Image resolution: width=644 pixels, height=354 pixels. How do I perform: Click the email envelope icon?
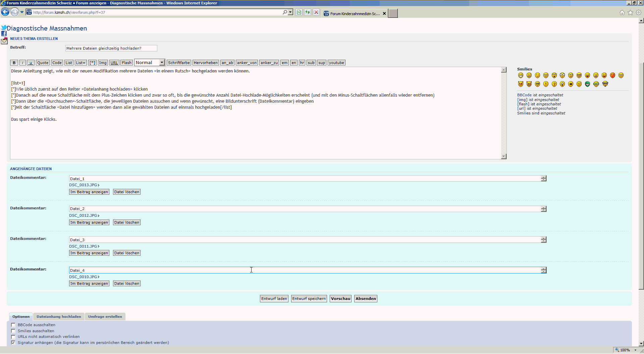pos(4,41)
